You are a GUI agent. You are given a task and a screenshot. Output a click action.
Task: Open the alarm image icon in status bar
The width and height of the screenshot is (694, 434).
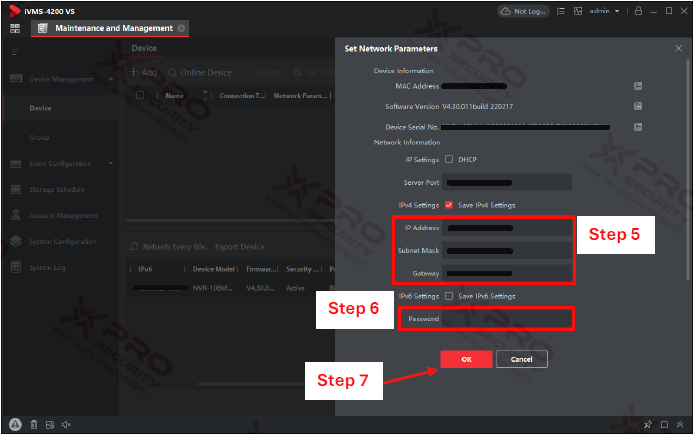pyautogui.click(x=50, y=425)
